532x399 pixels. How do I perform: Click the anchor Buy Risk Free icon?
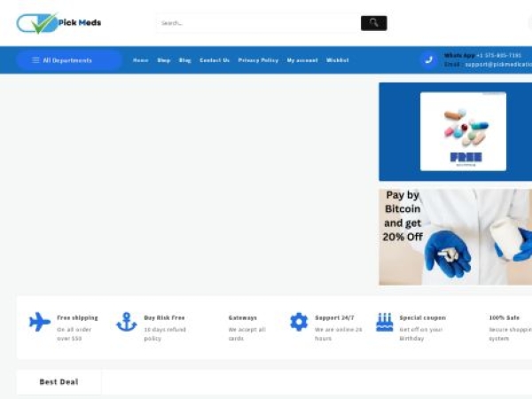pos(127,322)
